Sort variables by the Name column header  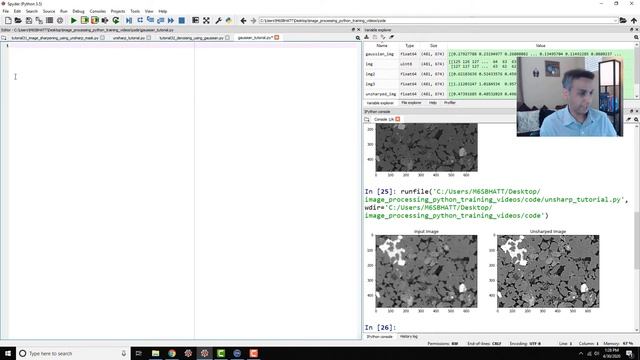pos(382,46)
